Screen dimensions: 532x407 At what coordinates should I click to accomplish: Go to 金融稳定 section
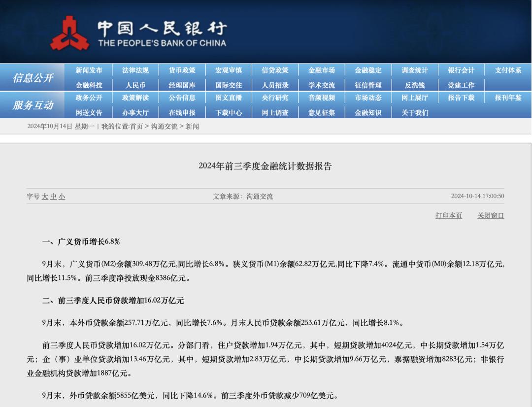[368, 70]
